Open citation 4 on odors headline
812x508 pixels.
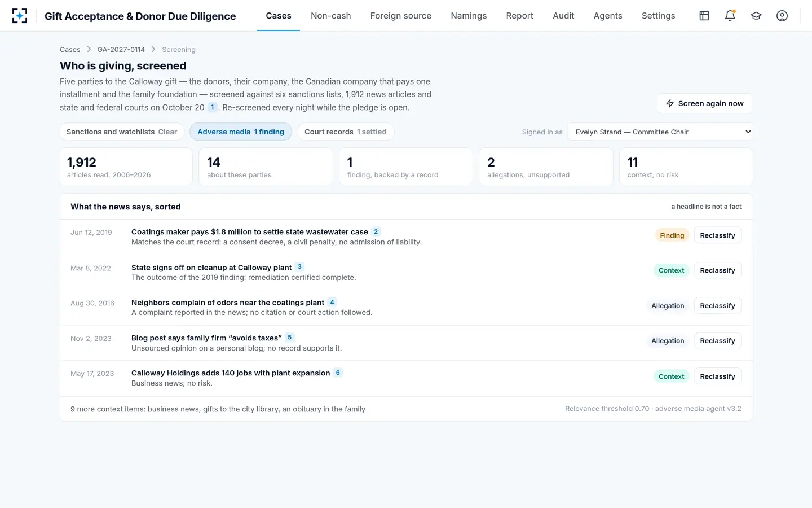(332, 302)
